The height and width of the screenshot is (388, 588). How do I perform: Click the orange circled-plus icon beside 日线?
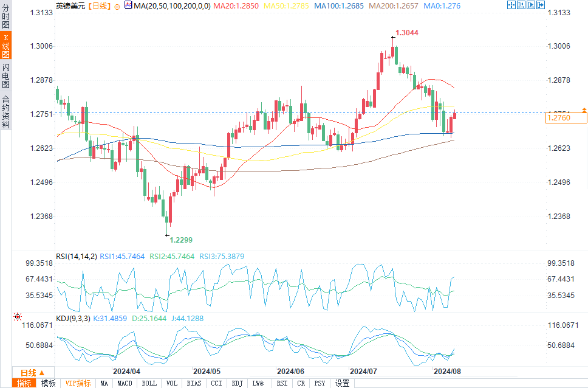click(117, 6)
